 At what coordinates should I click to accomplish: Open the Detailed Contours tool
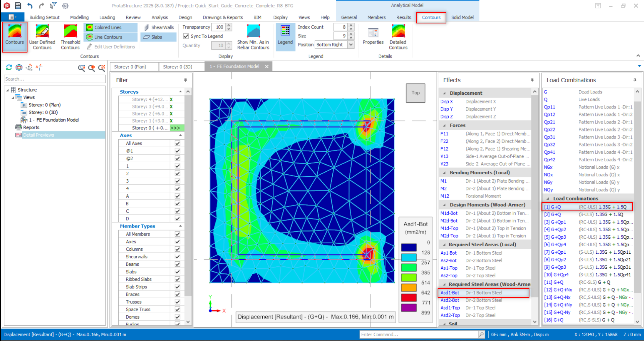tap(398, 37)
